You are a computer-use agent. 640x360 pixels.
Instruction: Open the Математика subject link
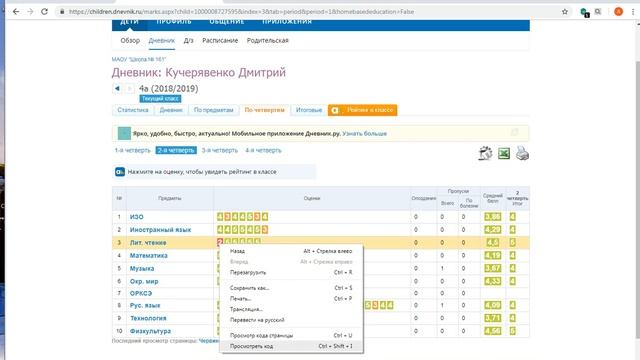(149, 256)
